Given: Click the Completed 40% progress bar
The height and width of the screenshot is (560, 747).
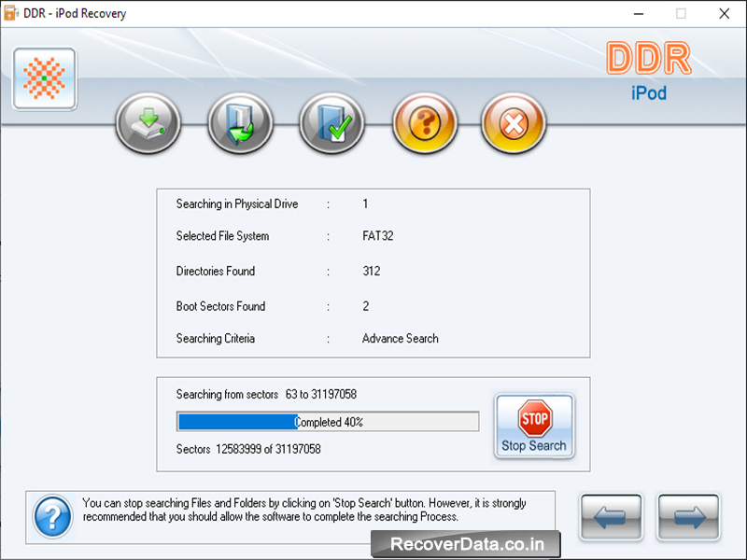Looking at the screenshot, I should pyautogui.click(x=327, y=421).
